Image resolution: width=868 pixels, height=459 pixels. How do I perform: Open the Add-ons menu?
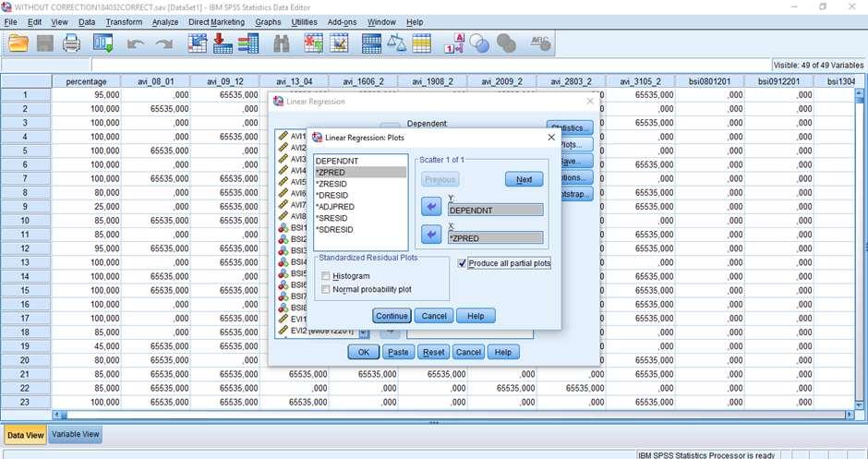pyautogui.click(x=342, y=22)
